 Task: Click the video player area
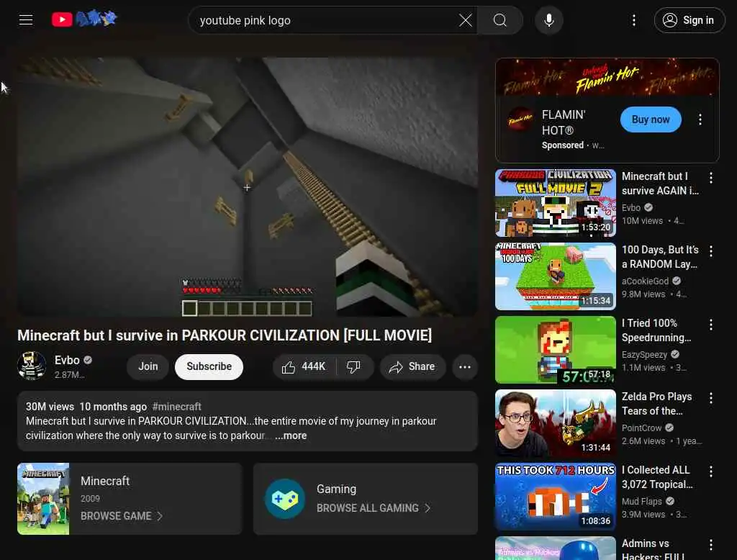coord(248,186)
